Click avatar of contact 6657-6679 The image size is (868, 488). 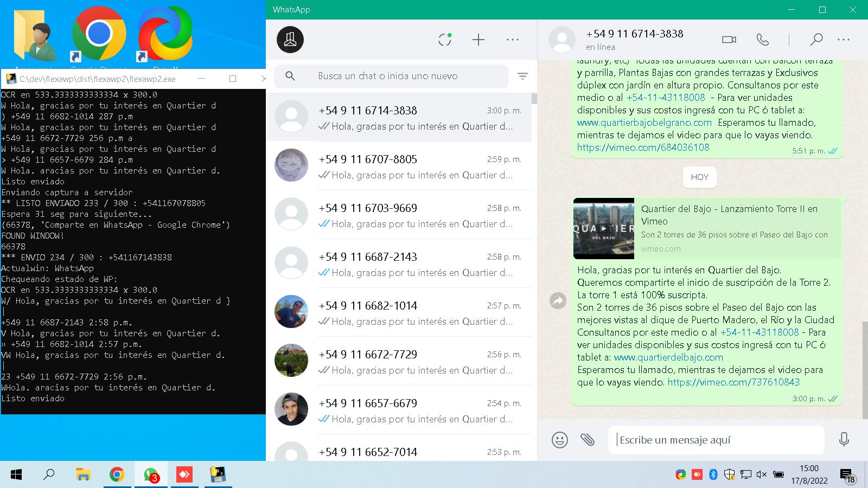[x=291, y=409]
